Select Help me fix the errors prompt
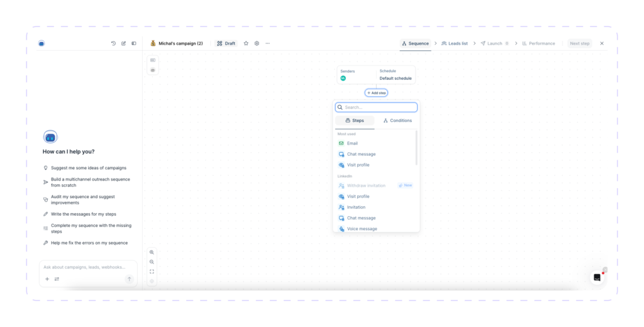 (89, 243)
